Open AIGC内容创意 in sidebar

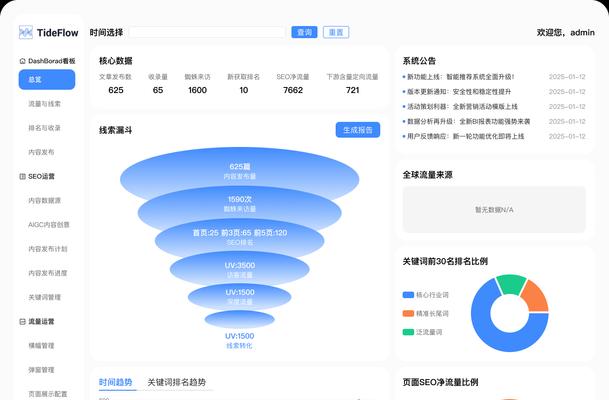click(49, 224)
